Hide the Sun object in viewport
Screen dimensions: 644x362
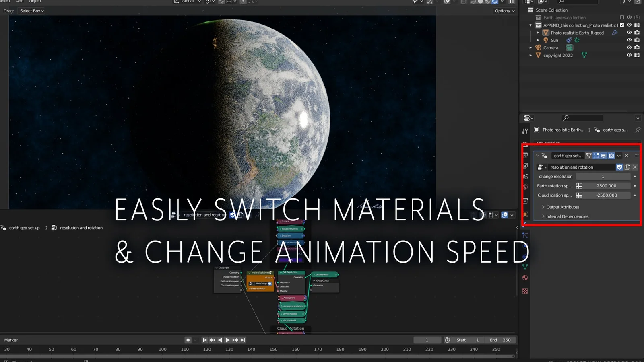click(629, 40)
